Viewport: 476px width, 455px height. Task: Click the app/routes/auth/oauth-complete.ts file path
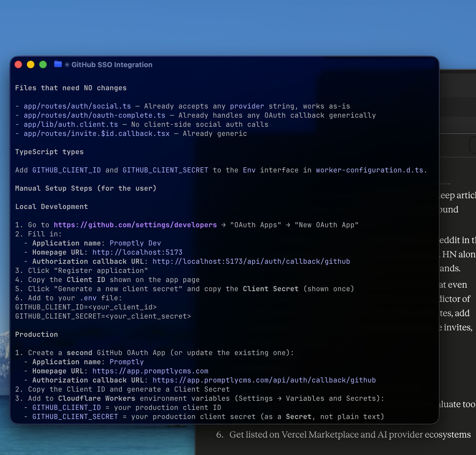click(x=95, y=115)
